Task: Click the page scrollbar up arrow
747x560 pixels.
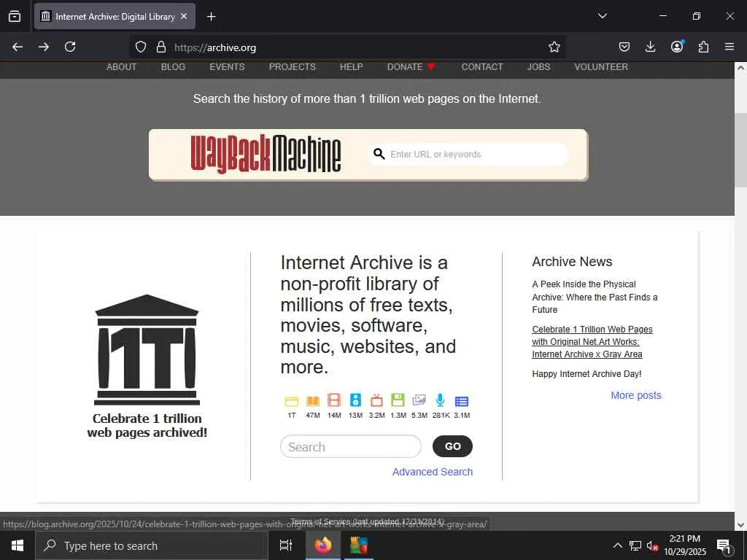Action: 740,68
